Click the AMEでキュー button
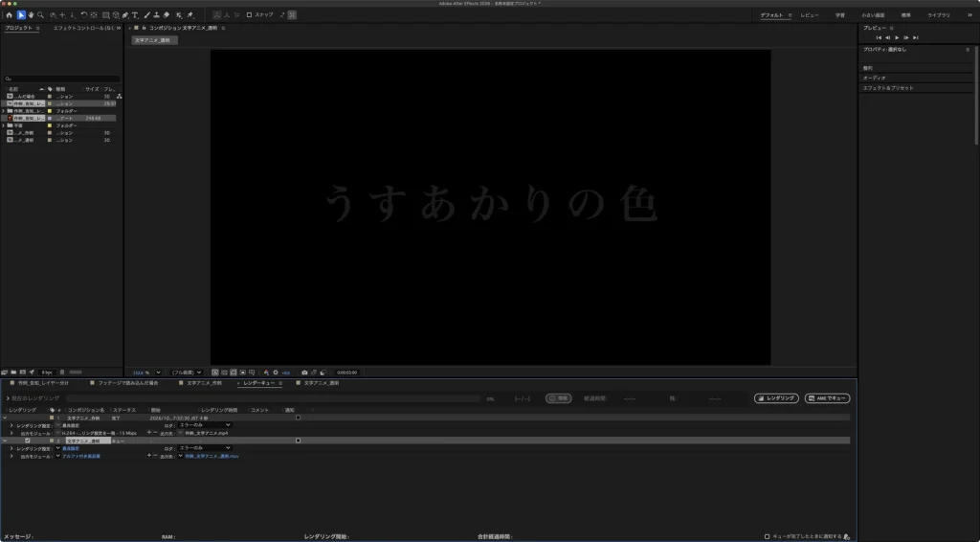Screen dimensions: 980x542 (x=828, y=398)
